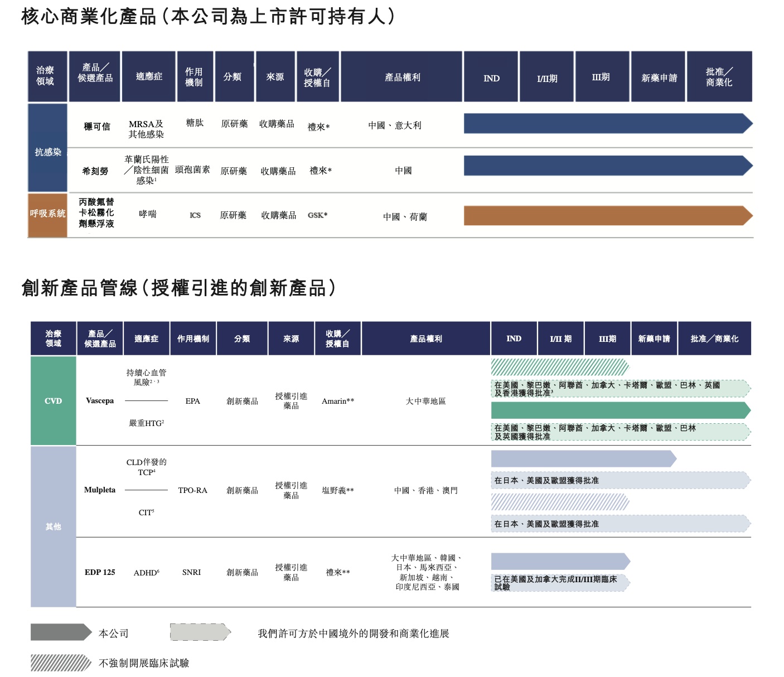Select product rights 中國、荷蘭
This screenshot has height=677, width=784.
[x=405, y=217]
